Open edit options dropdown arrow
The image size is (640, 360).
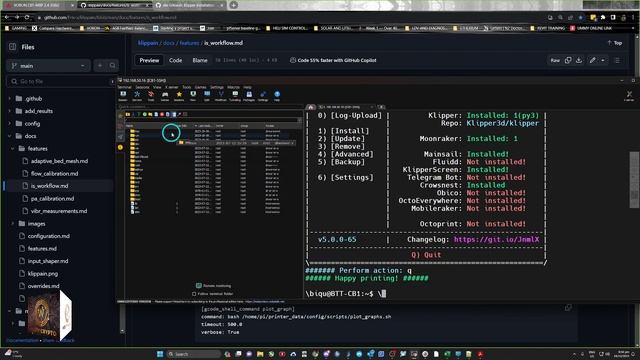(603, 60)
